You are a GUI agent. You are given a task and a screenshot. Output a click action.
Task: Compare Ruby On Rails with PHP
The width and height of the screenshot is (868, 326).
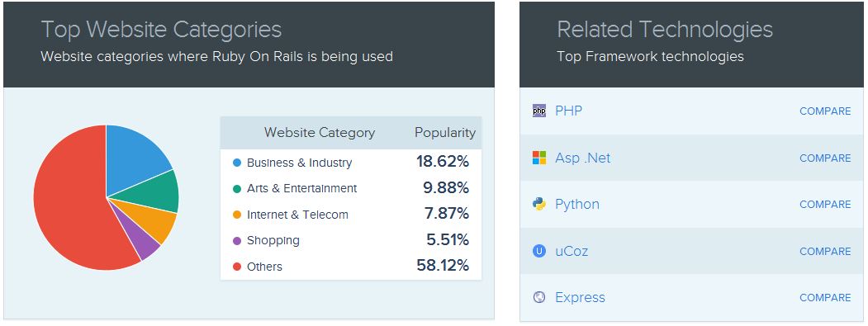click(825, 111)
